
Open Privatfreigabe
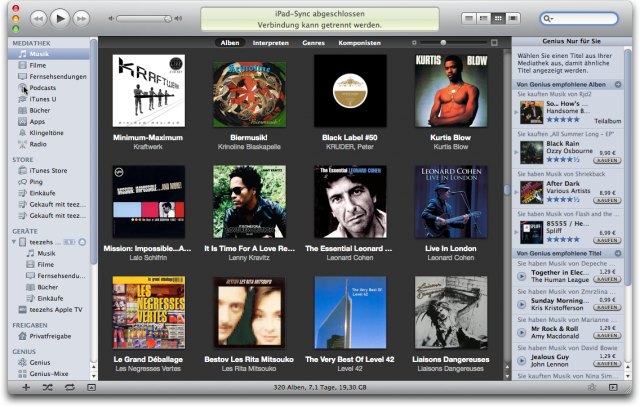pyautogui.click(x=49, y=336)
